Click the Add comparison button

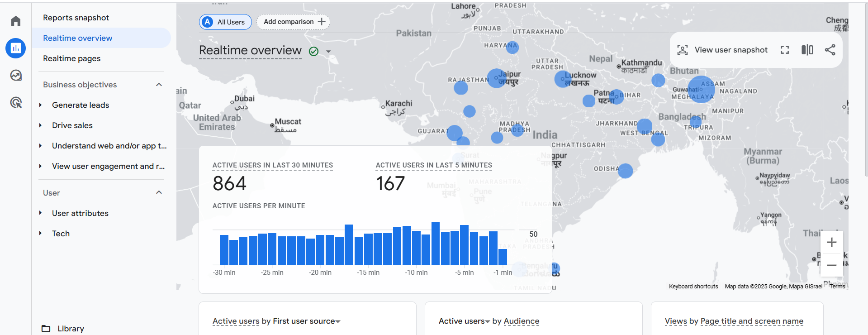click(294, 22)
